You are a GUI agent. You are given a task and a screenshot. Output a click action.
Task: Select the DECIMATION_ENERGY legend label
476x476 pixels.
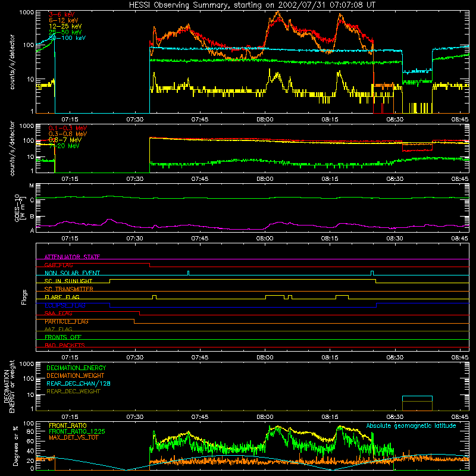[76, 368]
